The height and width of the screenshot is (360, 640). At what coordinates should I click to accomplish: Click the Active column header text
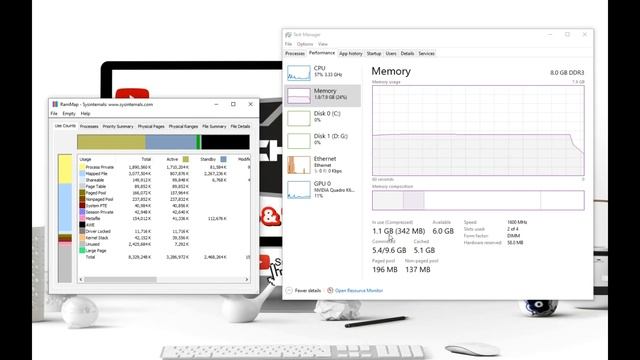click(x=172, y=159)
